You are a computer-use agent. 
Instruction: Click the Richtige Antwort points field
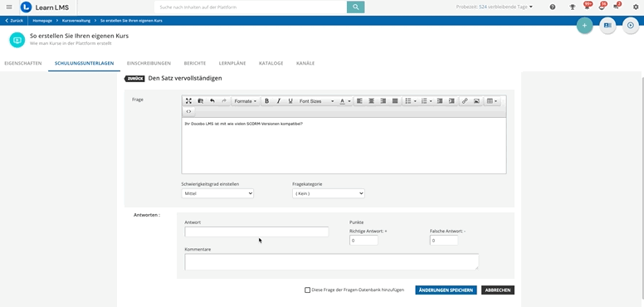point(363,241)
